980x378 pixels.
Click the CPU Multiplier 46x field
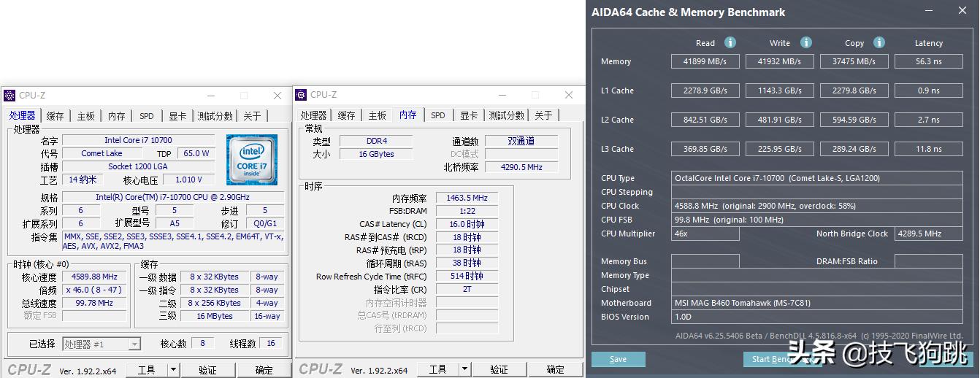tap(705, 234)
